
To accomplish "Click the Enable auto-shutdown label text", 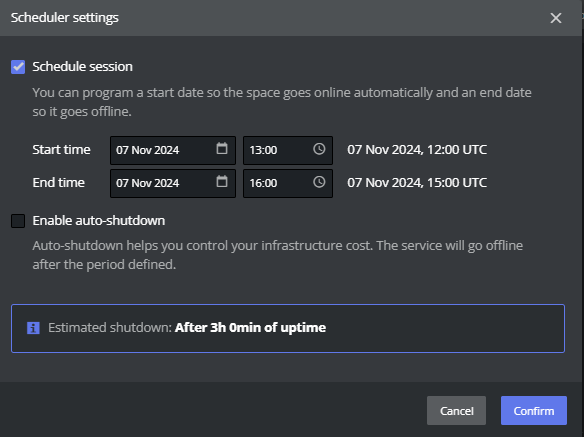I will point(99,221).
